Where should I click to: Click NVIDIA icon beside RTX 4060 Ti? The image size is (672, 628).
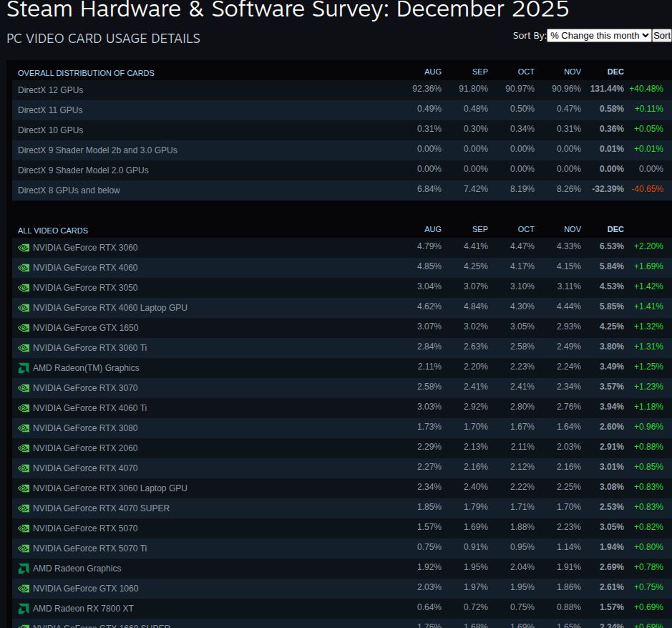coord(24,408)
